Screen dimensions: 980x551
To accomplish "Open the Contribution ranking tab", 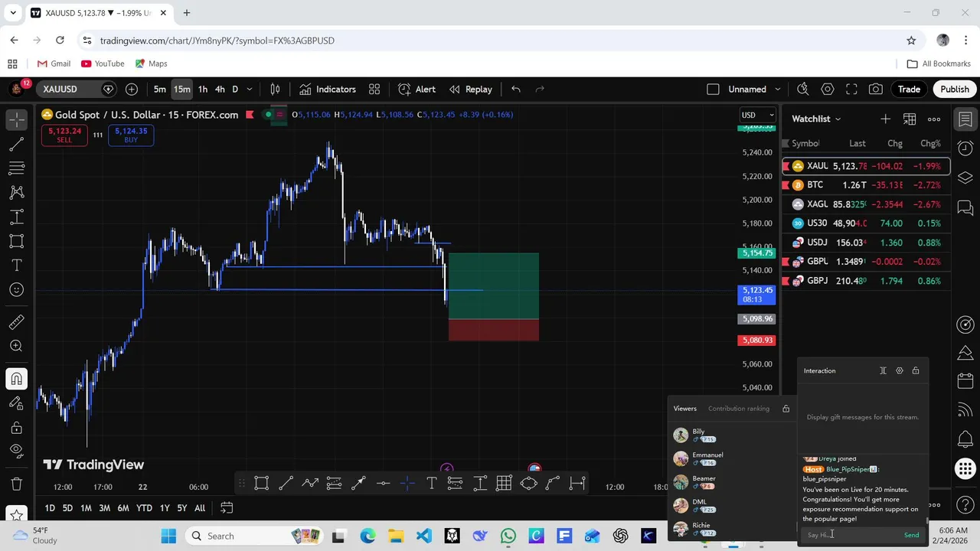I will pyautogui.click(x=738, y=409).
